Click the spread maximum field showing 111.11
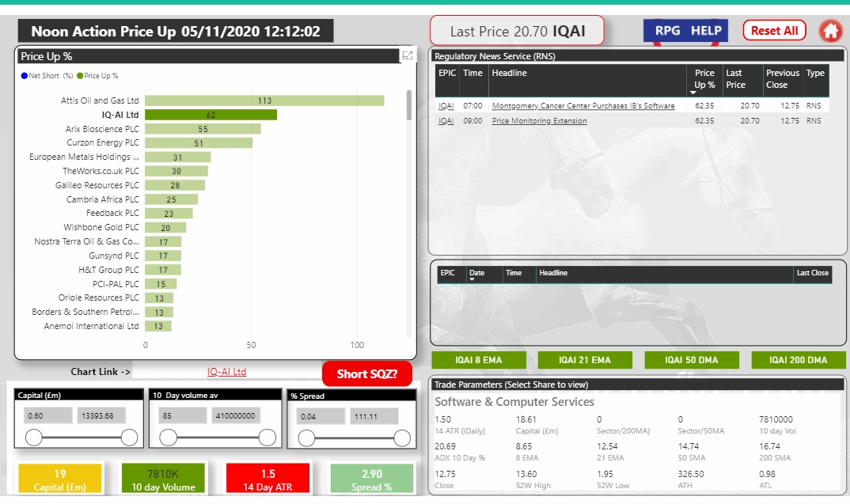Image resolution: width=850 pixels, height=504 pixels. tap(374, 416)
